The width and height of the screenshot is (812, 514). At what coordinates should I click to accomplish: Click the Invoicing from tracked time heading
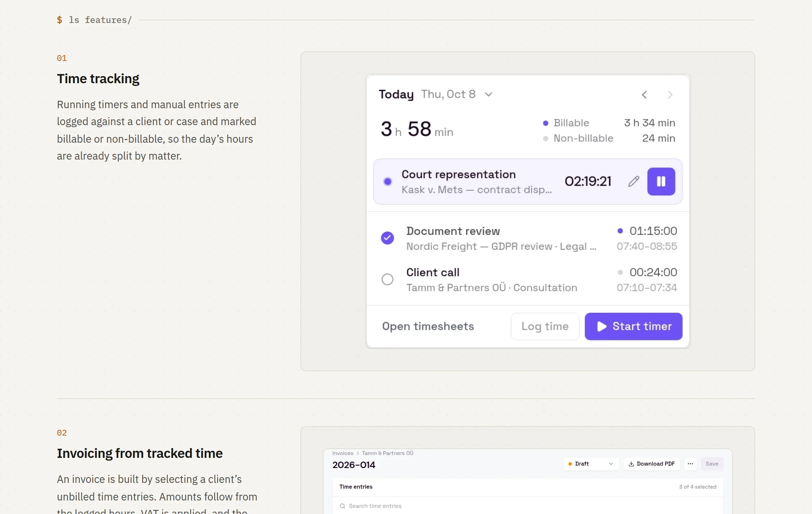click(x=140, y=453)
